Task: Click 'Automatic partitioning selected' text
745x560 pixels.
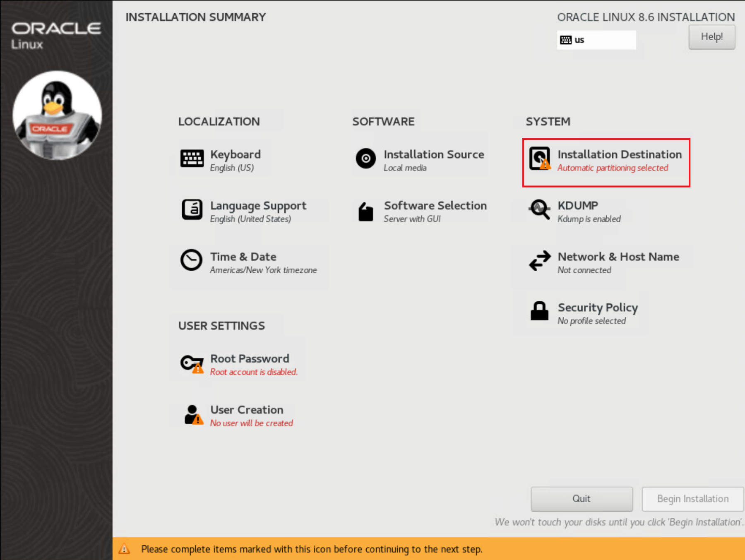Action: click(x=613, y=168)
